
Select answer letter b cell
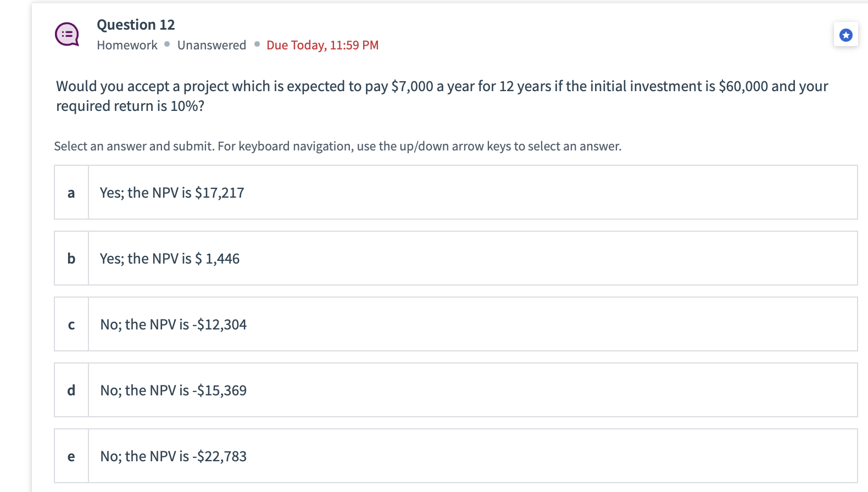pyautogui.click(x=71, y=259)
